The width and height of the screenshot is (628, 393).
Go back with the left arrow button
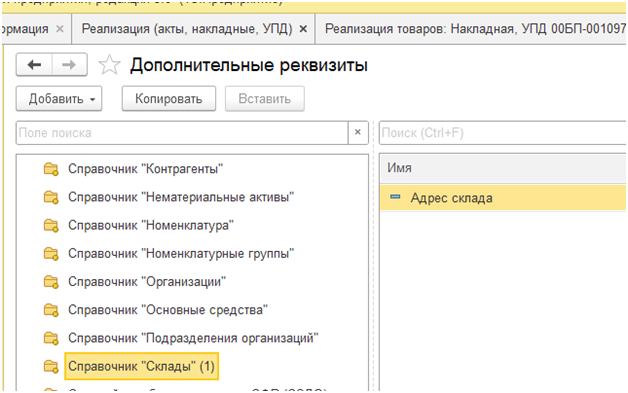pos(34,65)
